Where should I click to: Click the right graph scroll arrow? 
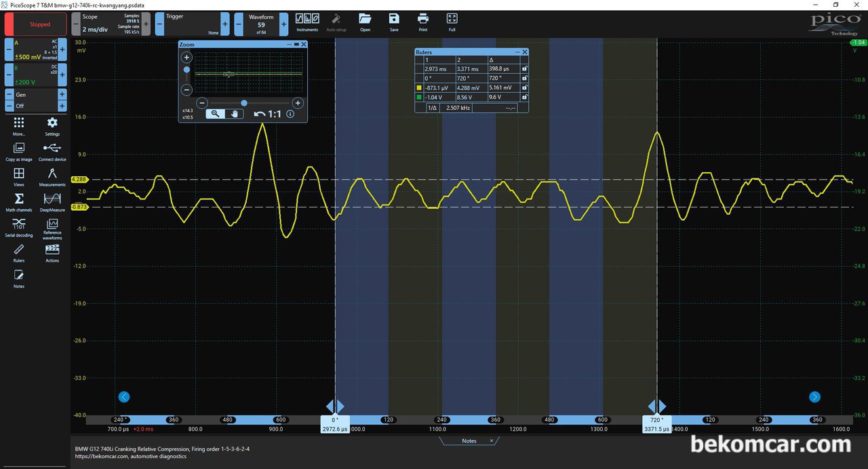[815, 397]
